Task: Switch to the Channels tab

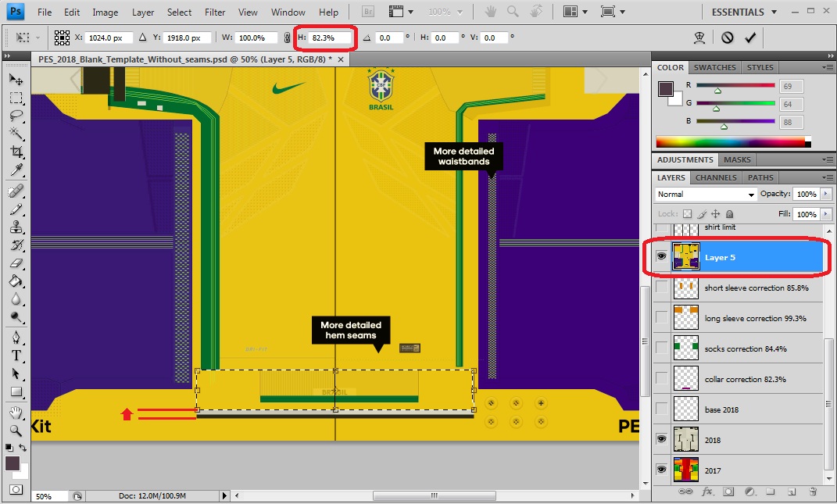Action: tap(716, 177)
